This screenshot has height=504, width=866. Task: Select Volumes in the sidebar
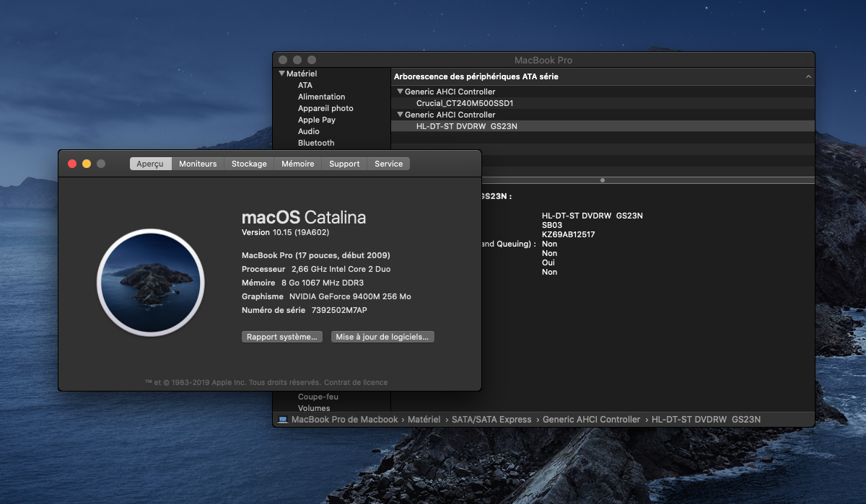click(x=314, y=408)
